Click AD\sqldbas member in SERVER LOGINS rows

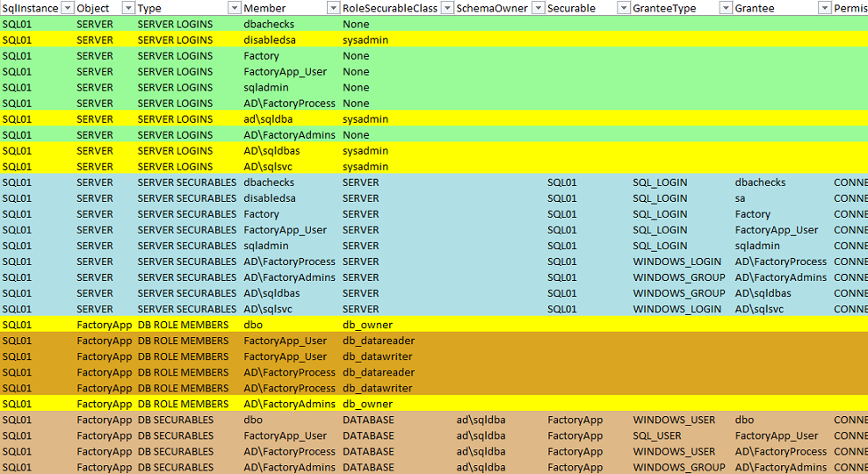click(271, 151)
